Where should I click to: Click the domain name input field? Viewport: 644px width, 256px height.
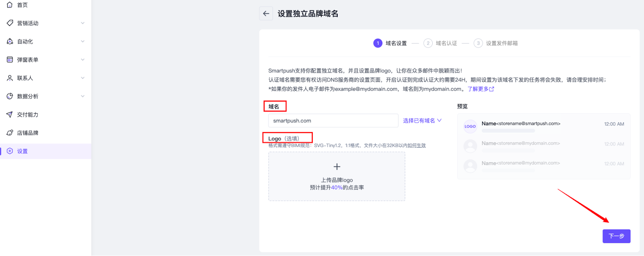click(x=333, y=121)
